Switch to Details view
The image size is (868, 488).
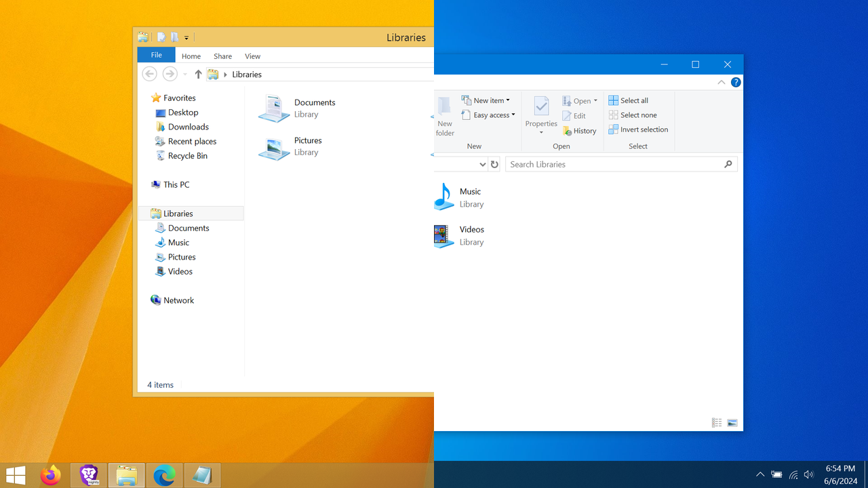tap(717, 422)
